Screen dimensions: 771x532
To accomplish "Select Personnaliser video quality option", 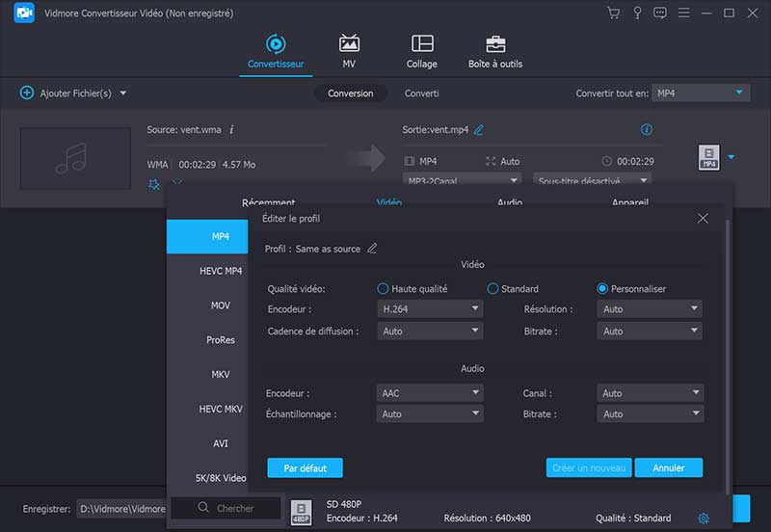I will tap(603, 289).
